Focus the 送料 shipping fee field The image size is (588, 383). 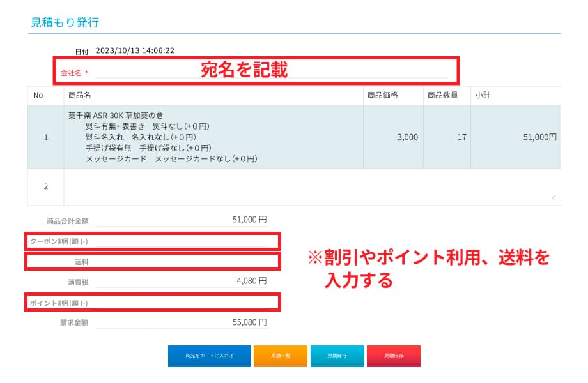coord(181,262)
